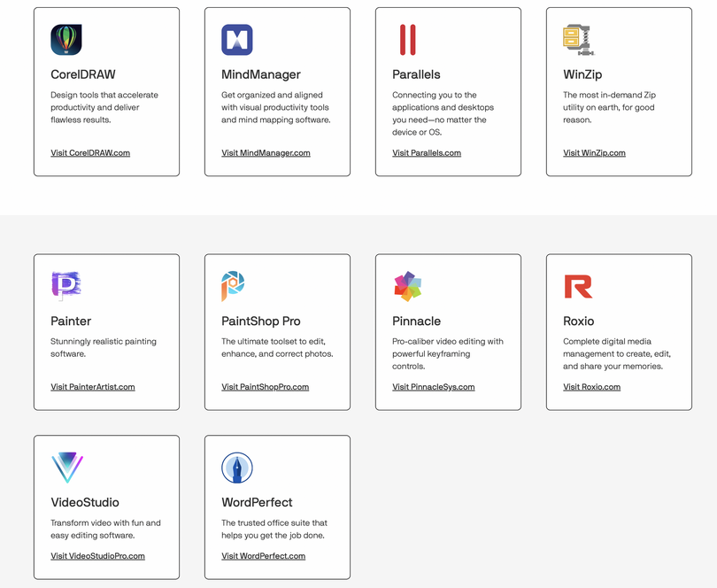Click the VideoStudio card heading
The width and height of the screenshot is (717, 588).
[85, 502]
